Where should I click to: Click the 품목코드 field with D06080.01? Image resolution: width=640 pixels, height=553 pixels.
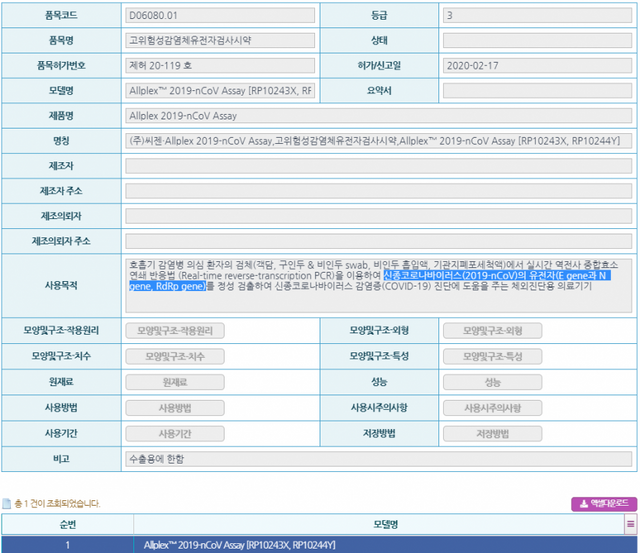pyautogui.click(x=219, y=16)
